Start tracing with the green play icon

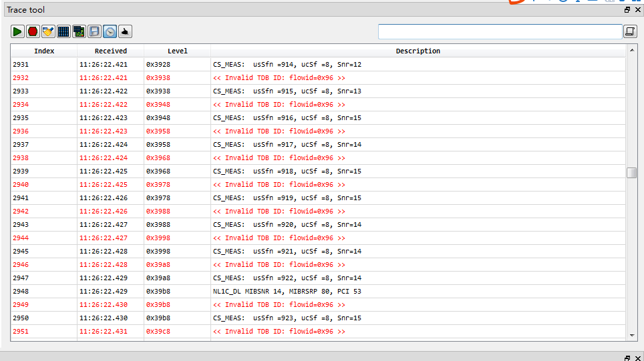pos(17,31)
